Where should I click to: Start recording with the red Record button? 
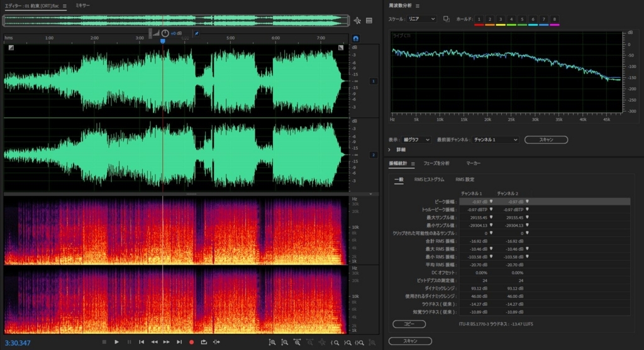click(x=191, y=342)
